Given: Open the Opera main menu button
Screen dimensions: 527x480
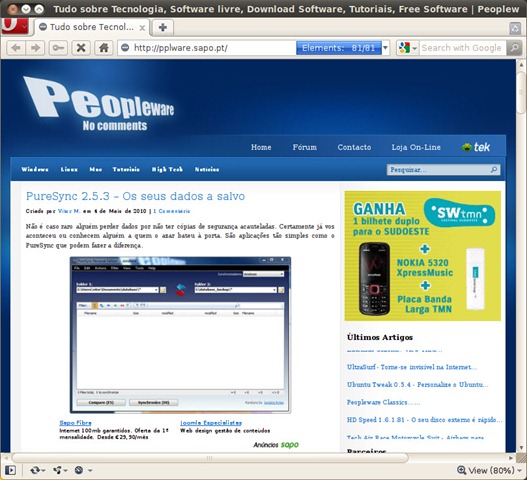Looking at the screenshot, I should (15, 26).
